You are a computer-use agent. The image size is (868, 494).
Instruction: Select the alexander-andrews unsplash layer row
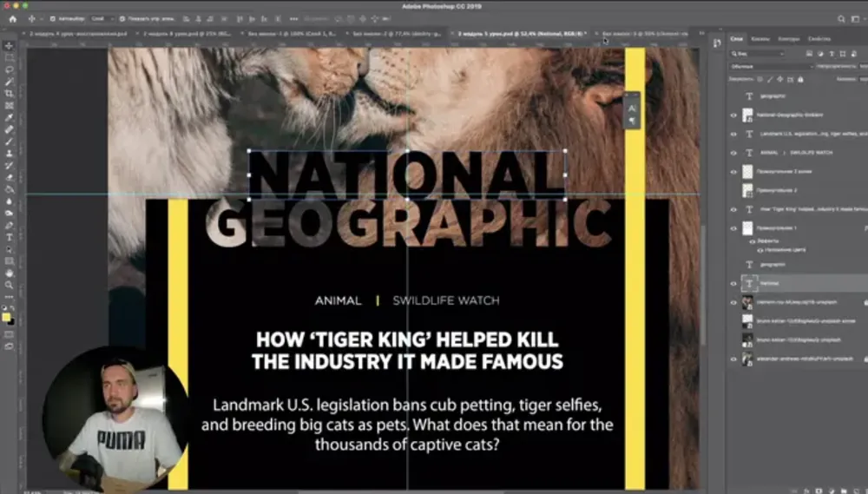pos(797,359)
